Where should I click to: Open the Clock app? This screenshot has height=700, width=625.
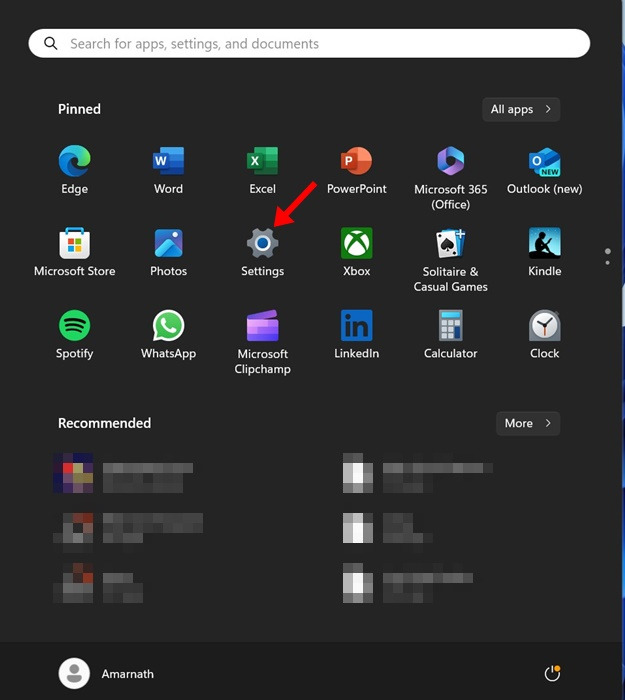tap(545, 334)
